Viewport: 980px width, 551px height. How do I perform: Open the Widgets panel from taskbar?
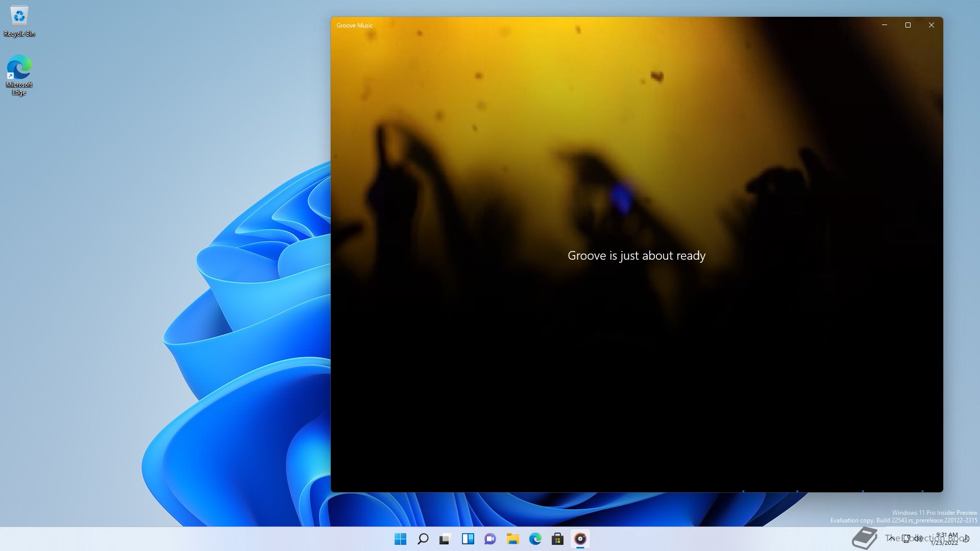pos(468,539)
